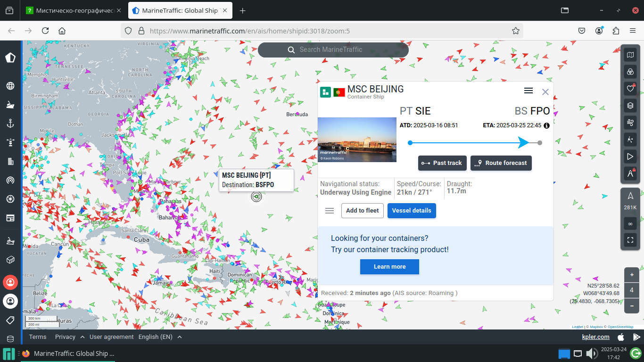
Task: Click the Portugal flag icon in panel
Action: [339, 92]
